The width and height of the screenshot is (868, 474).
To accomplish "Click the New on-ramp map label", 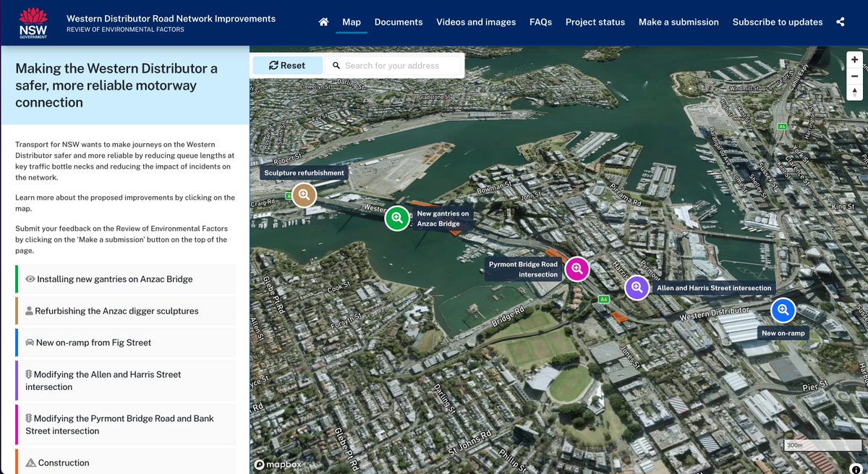I will tap(783, 334).
